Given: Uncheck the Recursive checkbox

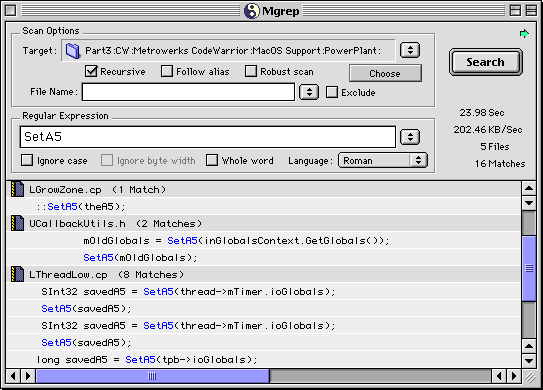Looking at the screenshot, I should click(x=91, y=71).
